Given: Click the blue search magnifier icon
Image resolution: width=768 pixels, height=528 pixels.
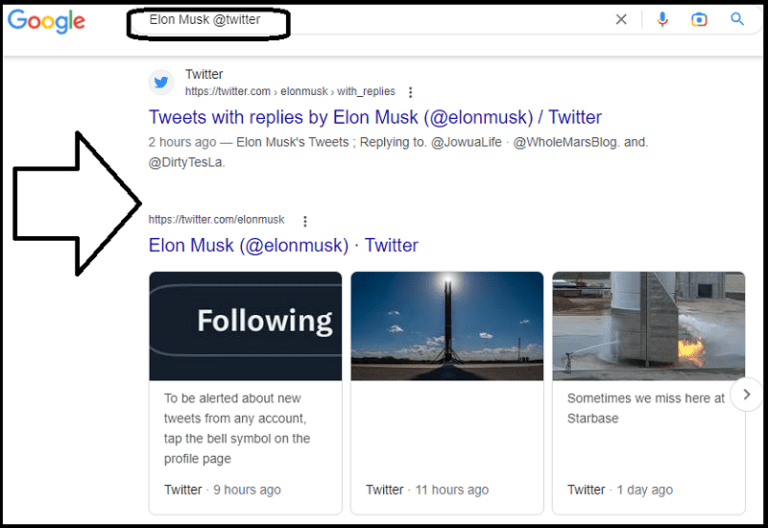Looking at the screenshot, I should 738,19.
